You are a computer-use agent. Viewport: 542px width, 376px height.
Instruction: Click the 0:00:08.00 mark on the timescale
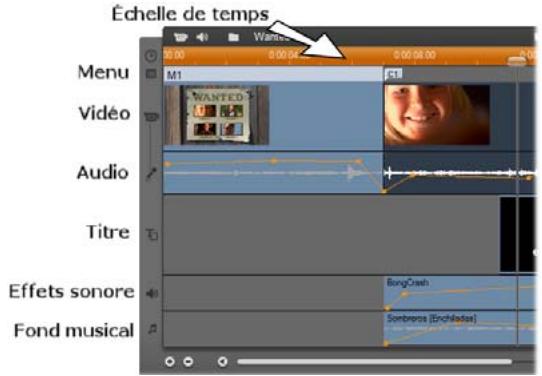[x=414, y=55]
